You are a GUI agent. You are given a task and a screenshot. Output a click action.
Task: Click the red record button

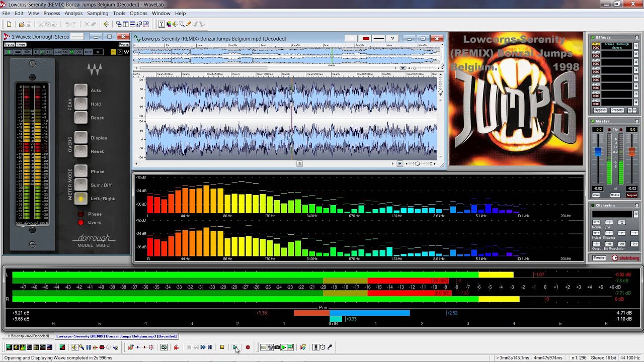tap(248, 347)
